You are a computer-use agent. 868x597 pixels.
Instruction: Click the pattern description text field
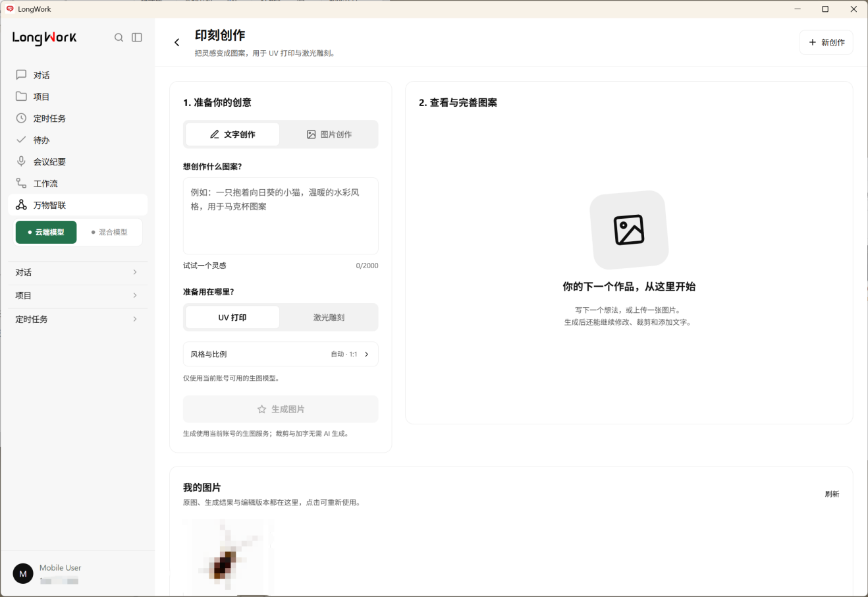[281, 215]
